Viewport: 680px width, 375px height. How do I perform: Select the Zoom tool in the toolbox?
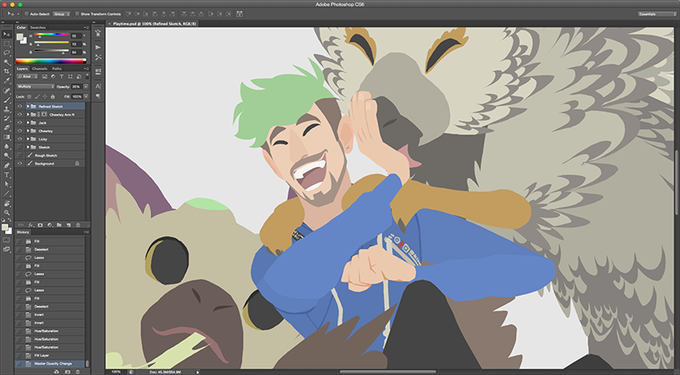[7, 212]
